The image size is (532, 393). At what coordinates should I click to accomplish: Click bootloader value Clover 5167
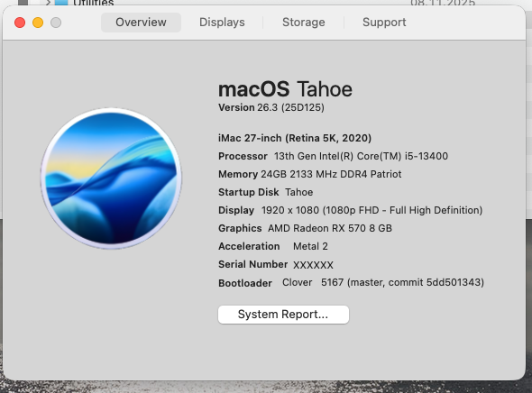pos(383,282)
